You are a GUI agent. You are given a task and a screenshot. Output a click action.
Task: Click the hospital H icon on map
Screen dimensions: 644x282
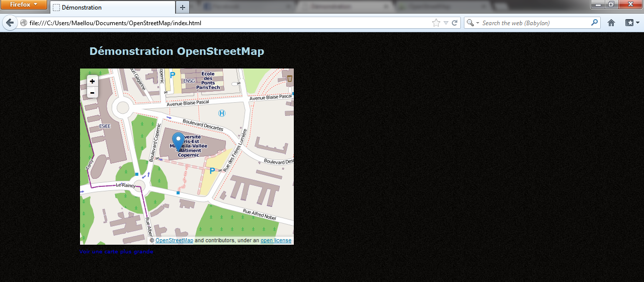pos(222,113)
